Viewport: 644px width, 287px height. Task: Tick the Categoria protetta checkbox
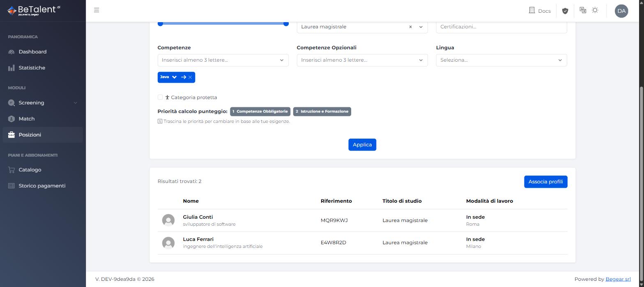tap(160, 97)
